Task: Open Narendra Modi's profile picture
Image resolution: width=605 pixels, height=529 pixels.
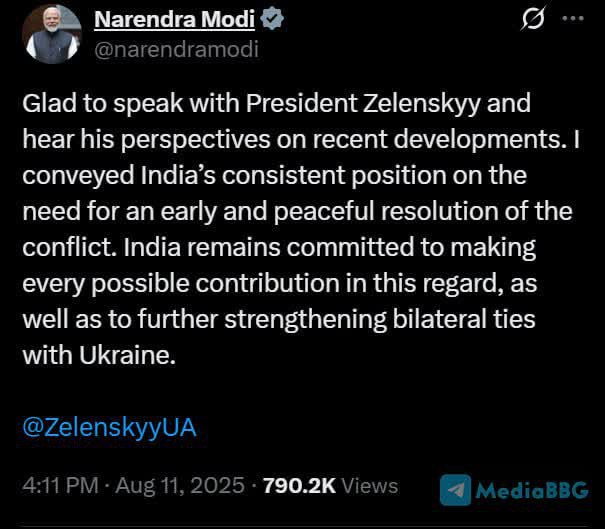Action: point(52,34)
